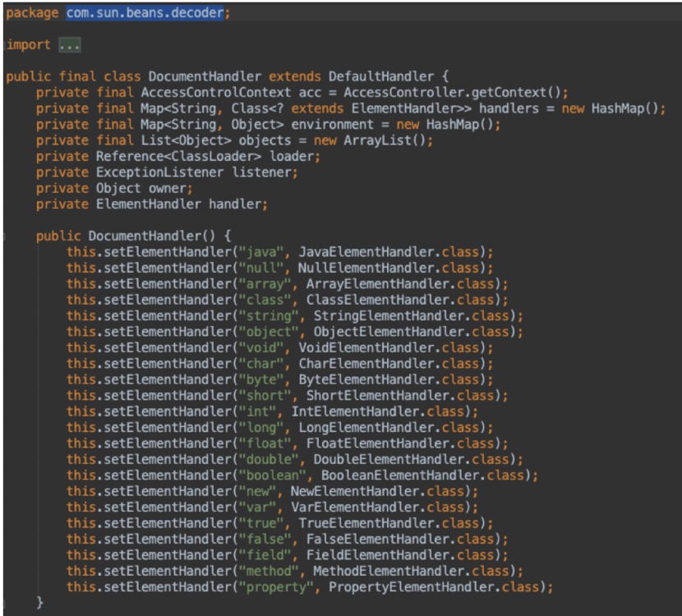
Task: Click the ElementHandler handler field line
Action: pyautogui.click(x=152, y=205)
